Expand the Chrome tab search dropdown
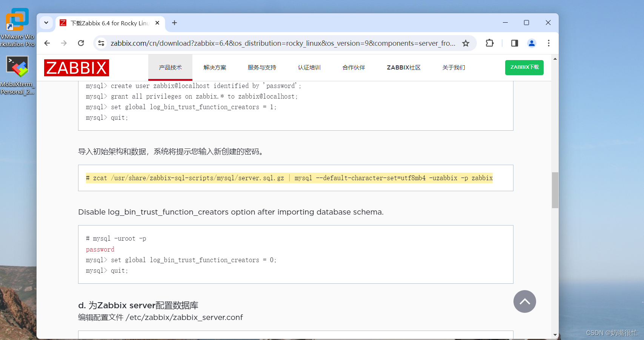The width and height of the screenshot is (644, 340). point(46,23)
